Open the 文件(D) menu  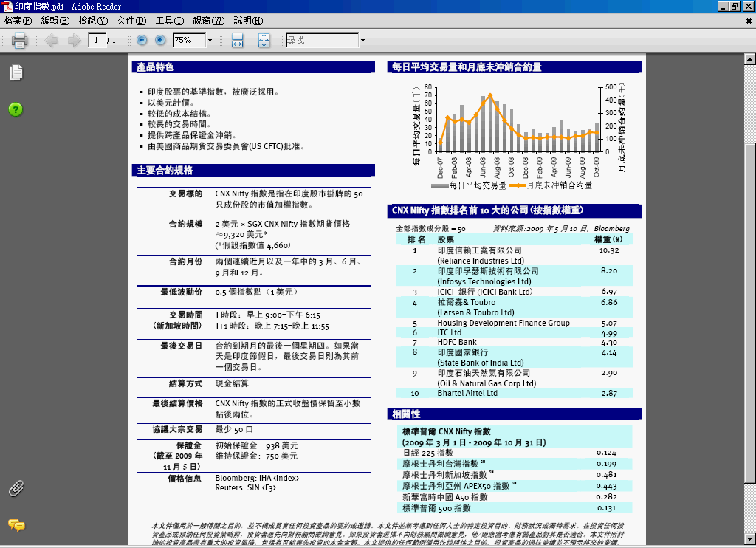click(131, 21)
